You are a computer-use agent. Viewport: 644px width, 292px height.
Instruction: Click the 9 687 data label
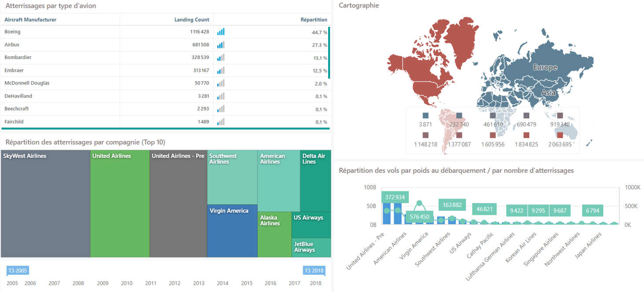point(560,211)
